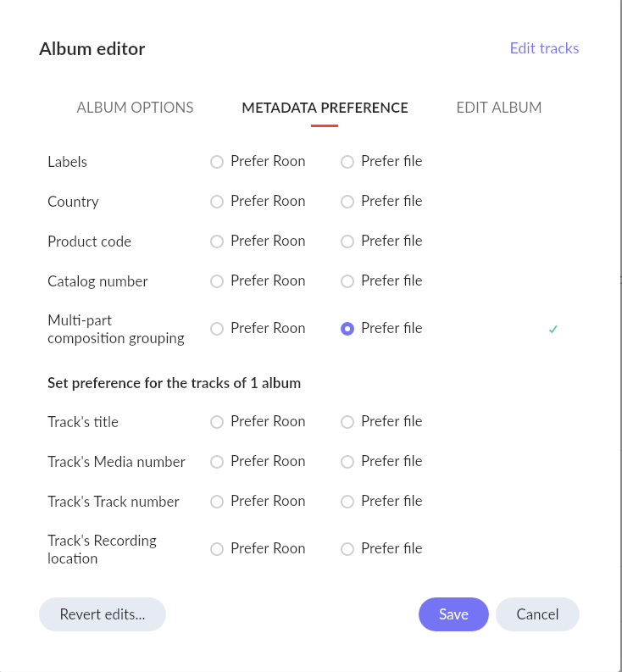Switch to the Album Options tab
This screenshot has width=622, height=672.
point(135,108)
